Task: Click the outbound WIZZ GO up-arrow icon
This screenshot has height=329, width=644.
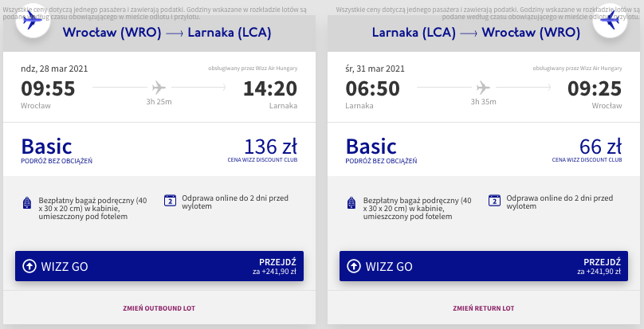Action: tap(29, 266)
